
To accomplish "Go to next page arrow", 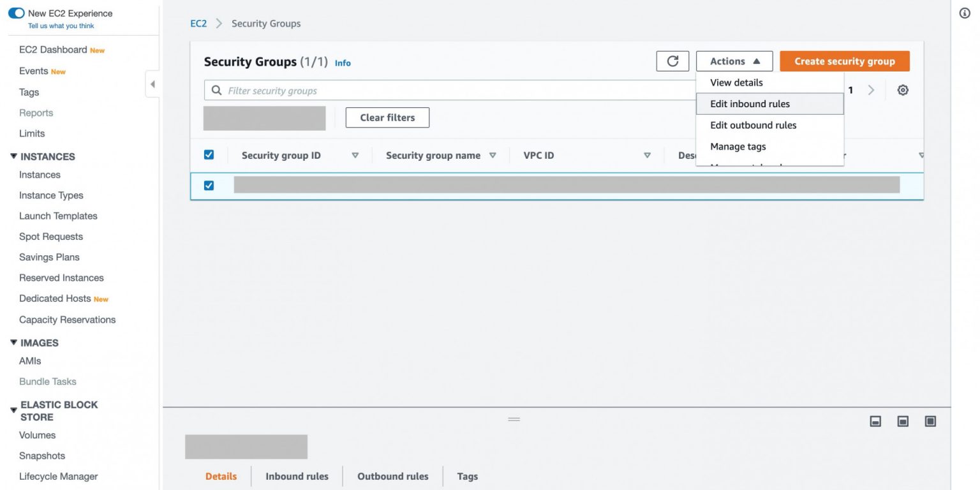I will pos(871,91).
